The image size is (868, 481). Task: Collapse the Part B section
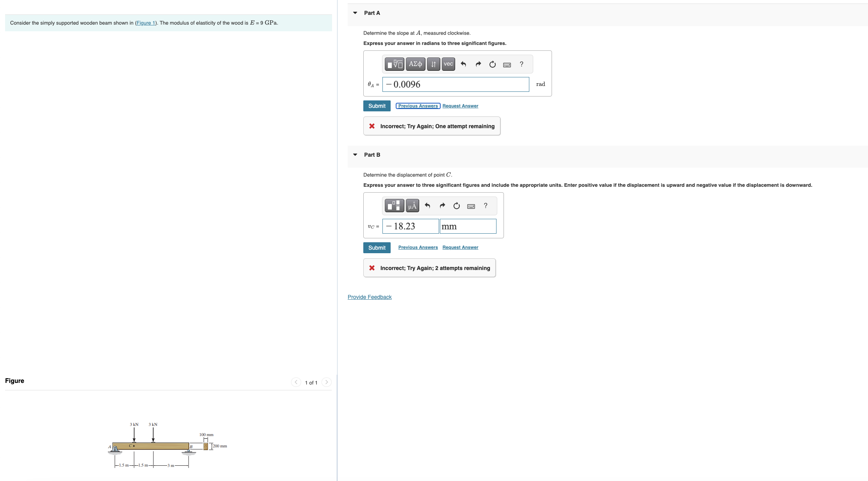[355, 155]
